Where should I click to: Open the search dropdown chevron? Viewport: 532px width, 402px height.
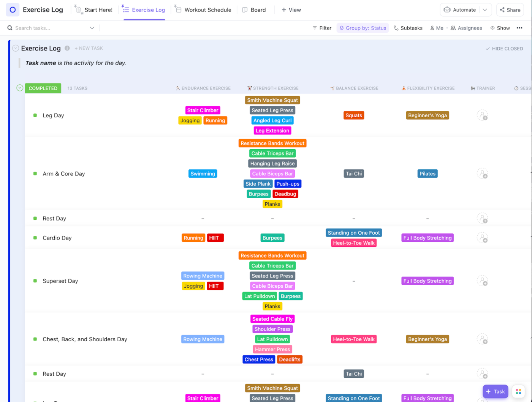[92, 28]
